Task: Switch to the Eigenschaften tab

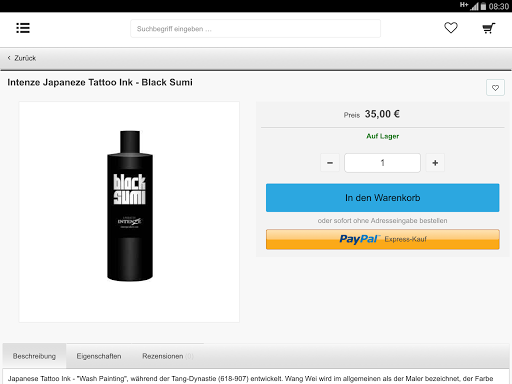Action: coord(99,356)
